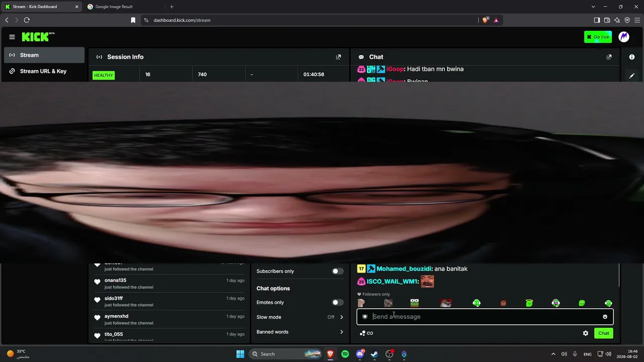
Task: Click the browser back arrow
Action: tap(7, 20)
